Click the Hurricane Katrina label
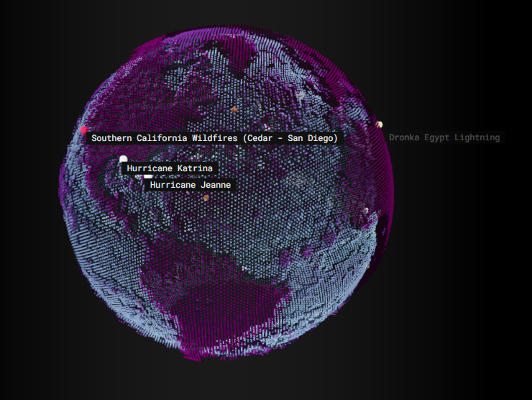 pos(170,168)
